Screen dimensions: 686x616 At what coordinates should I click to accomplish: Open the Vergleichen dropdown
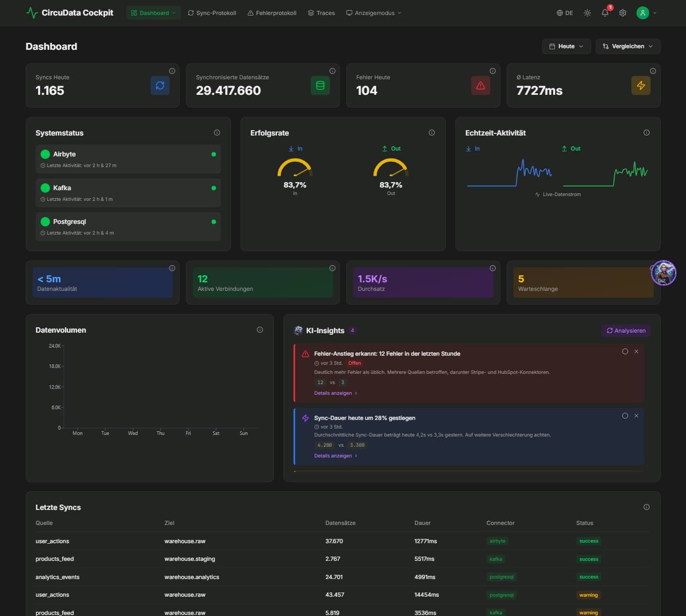(x=628, y=46)
